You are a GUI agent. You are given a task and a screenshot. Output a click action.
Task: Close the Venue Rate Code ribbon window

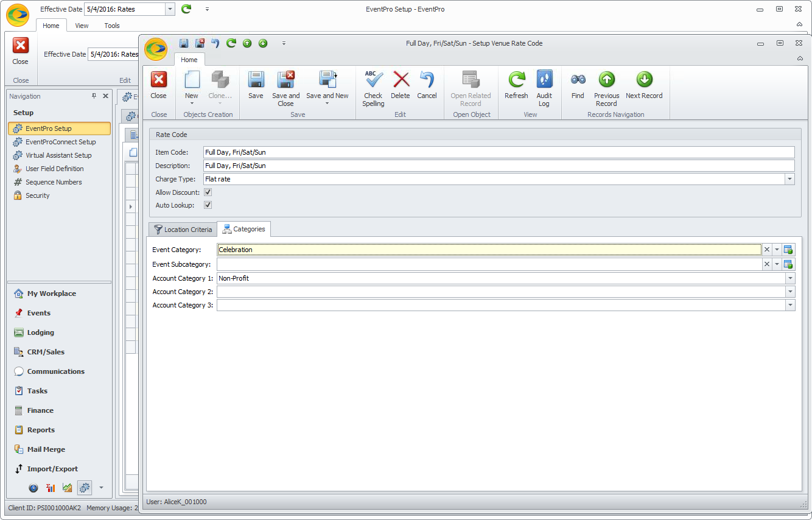point(159,85)
